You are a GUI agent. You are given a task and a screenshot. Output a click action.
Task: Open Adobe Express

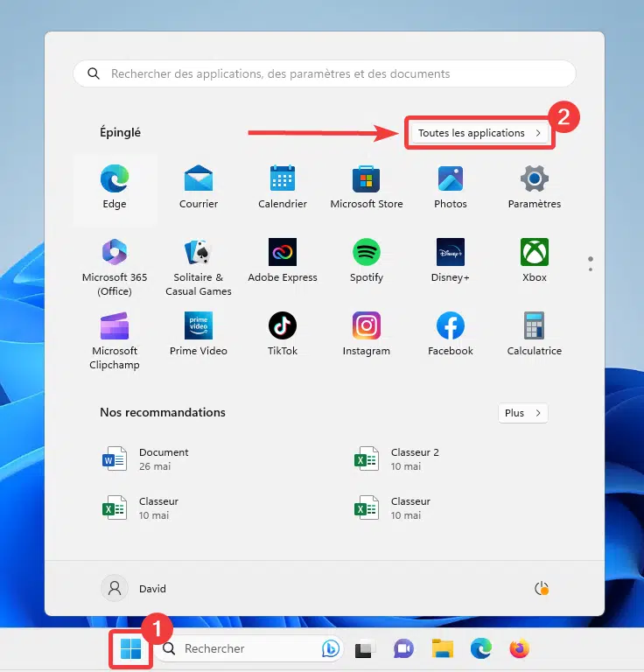pyautogui.click(x=283, y=260)
